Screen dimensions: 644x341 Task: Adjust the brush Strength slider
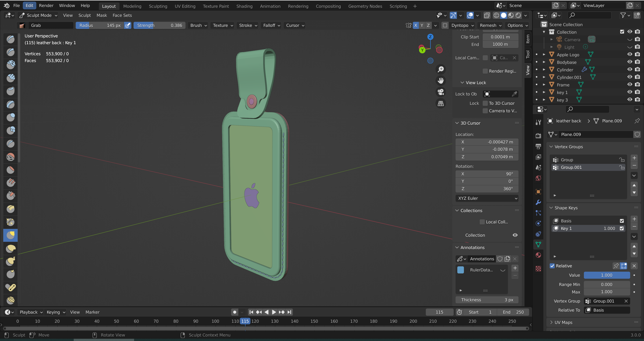159,25
